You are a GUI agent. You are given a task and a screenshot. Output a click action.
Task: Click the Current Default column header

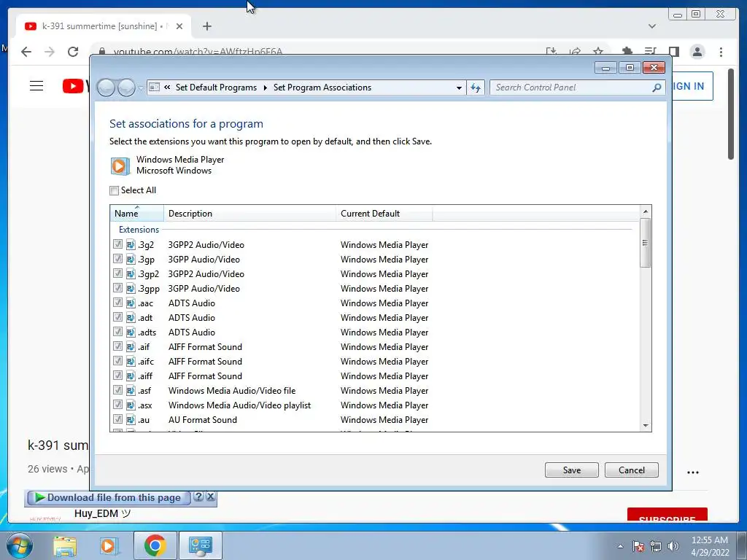pyautogui.click(x=384, y=214)
